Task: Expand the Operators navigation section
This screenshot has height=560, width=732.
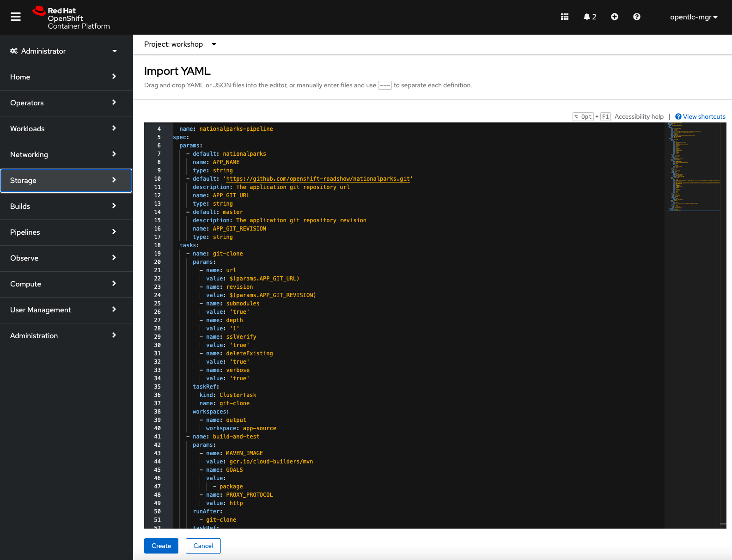Action: pyautogui.click(x=67, y=103)
